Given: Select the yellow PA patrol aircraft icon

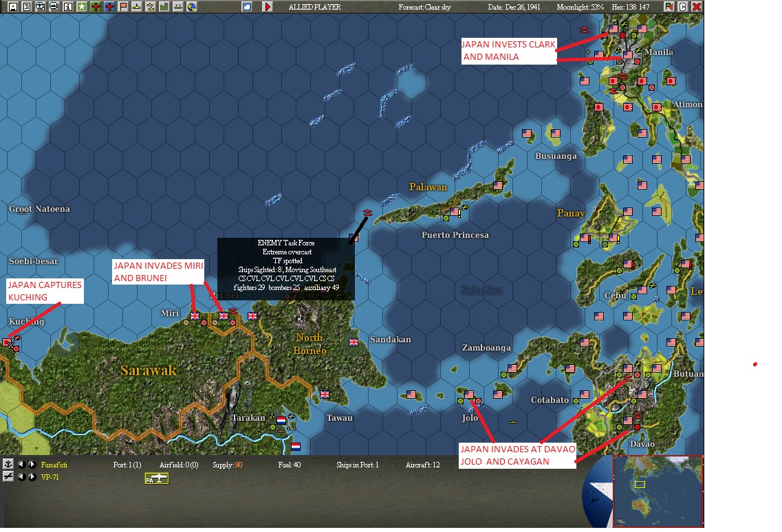Looking at the screenshot, I should coord(157,478).
